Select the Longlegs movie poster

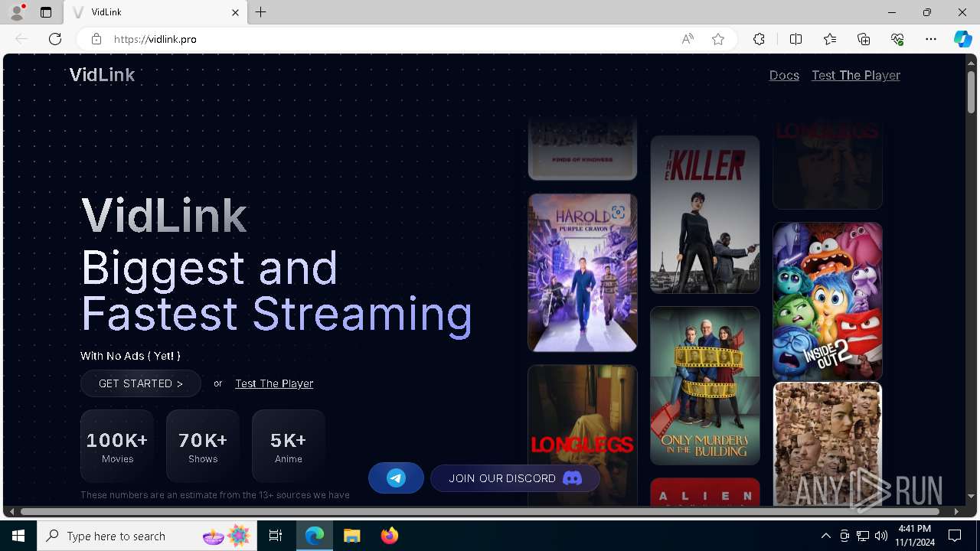(x=582, y=435)
